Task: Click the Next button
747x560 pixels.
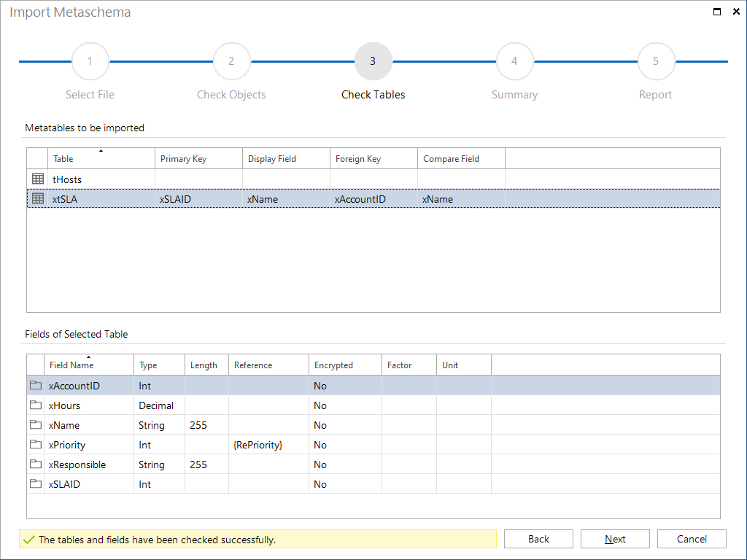Action: click(x=614, y=539)
